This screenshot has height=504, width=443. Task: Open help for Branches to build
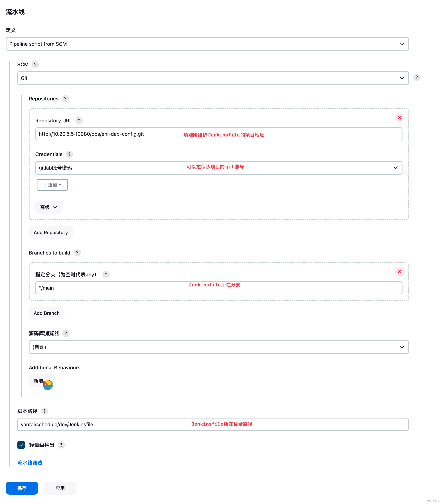pos(77,253)
